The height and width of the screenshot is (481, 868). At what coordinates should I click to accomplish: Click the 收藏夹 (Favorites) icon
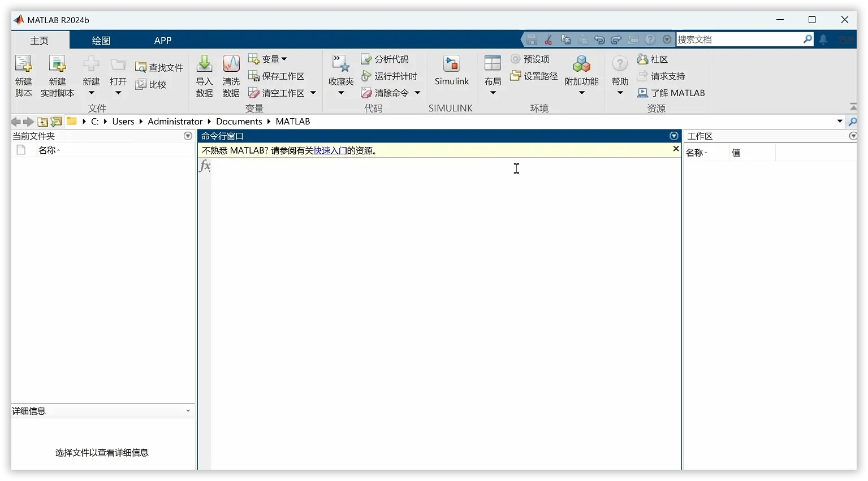point(341,63)
